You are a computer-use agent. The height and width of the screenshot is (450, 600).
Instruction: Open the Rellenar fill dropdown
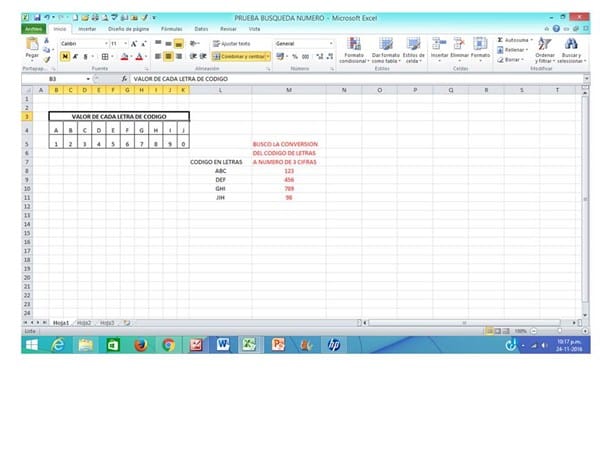click(x=512, y=50)
